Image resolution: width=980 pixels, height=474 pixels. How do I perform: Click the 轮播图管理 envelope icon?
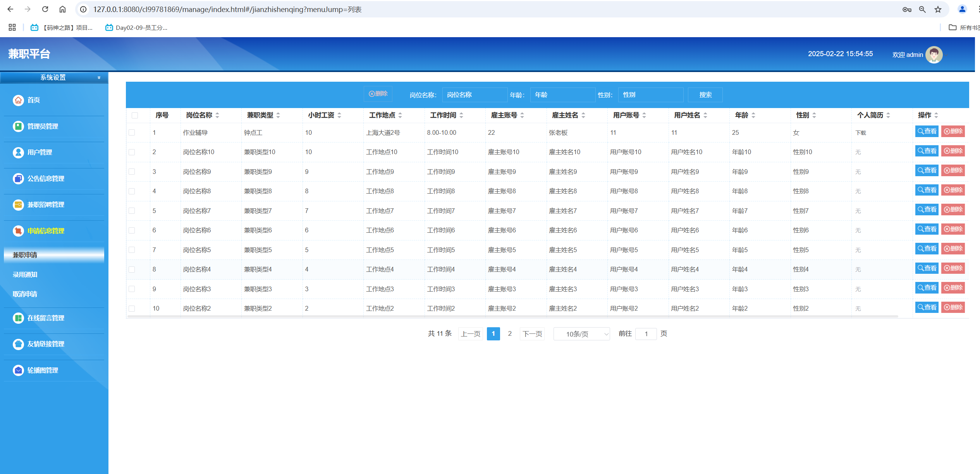[x=18, y=370]
